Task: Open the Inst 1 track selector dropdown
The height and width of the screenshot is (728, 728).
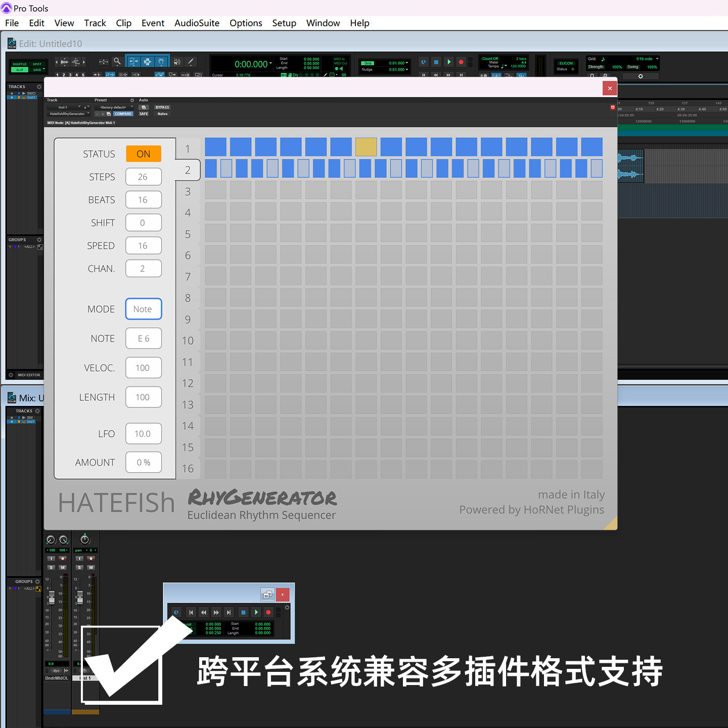Action: [x=64, y=107]
